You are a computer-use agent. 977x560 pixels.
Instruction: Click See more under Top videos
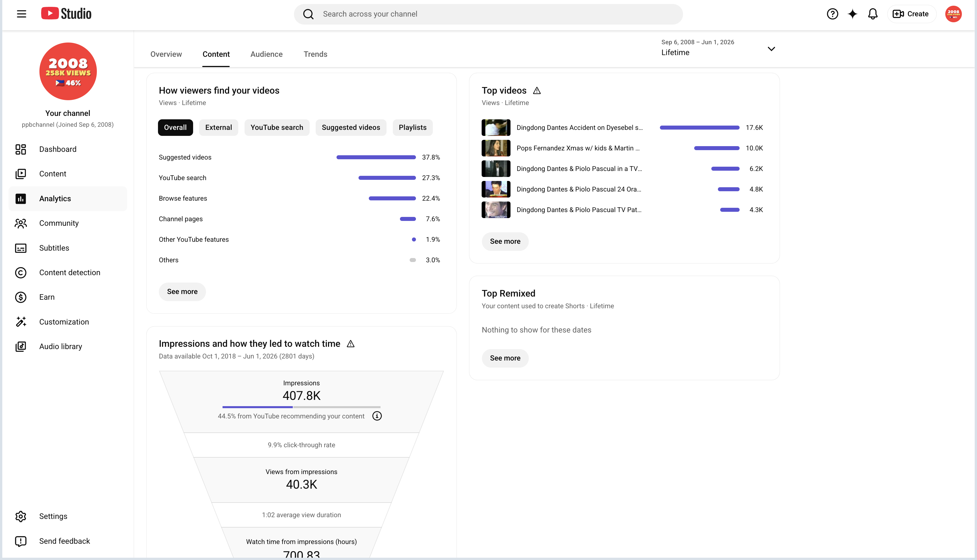[x=505, y=241]
